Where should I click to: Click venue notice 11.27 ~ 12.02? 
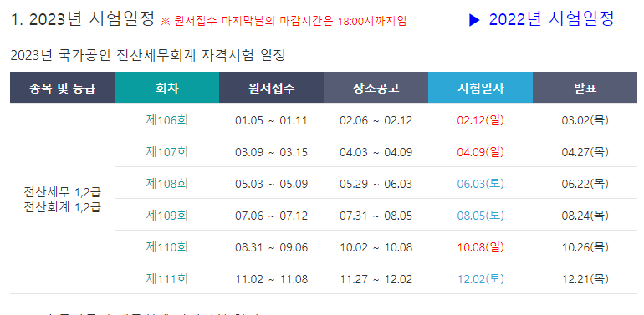376,280
